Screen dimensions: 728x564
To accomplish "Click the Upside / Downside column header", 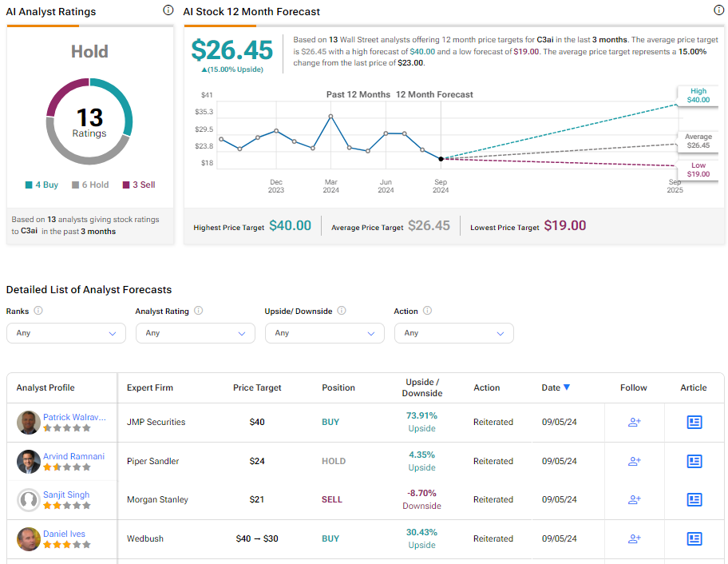I will pos(422,387).
